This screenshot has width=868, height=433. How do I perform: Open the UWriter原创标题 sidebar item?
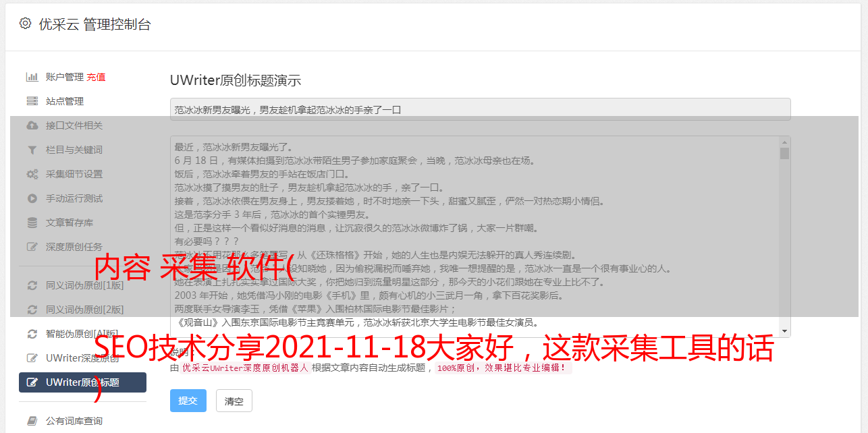pos(82,382)
